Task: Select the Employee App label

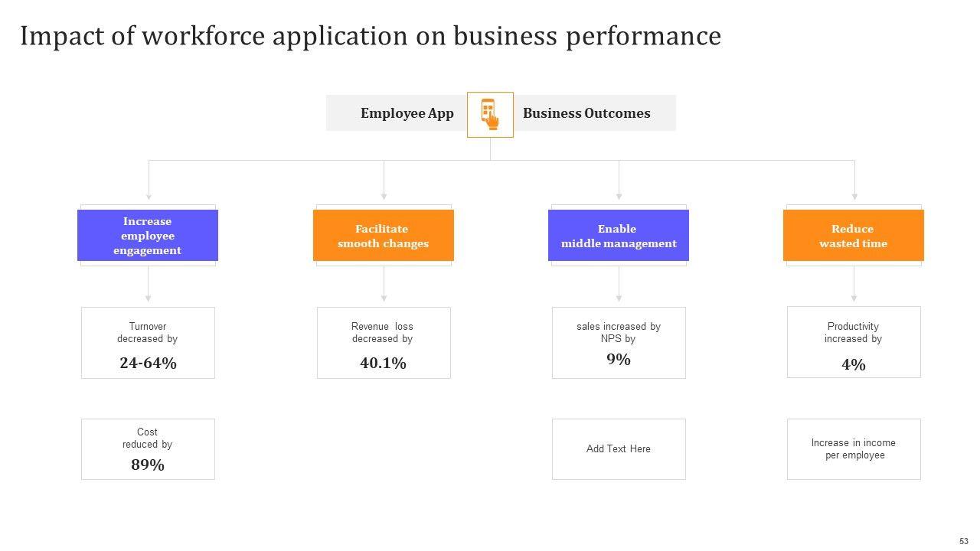Action: tap(407, 113)
